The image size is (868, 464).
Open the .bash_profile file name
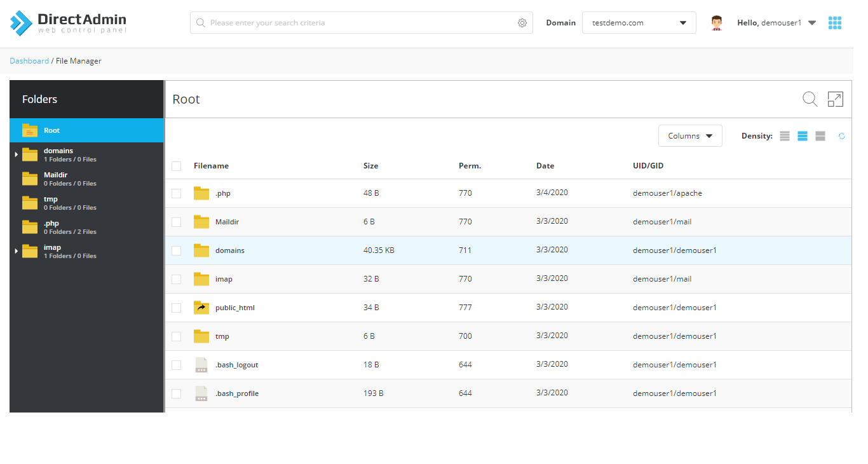[x=237, y=393]
